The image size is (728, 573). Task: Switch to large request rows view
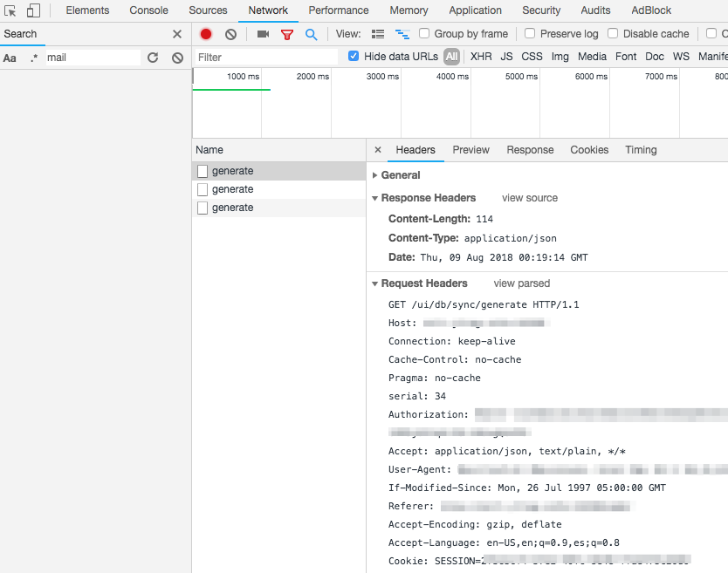(378, 34)
